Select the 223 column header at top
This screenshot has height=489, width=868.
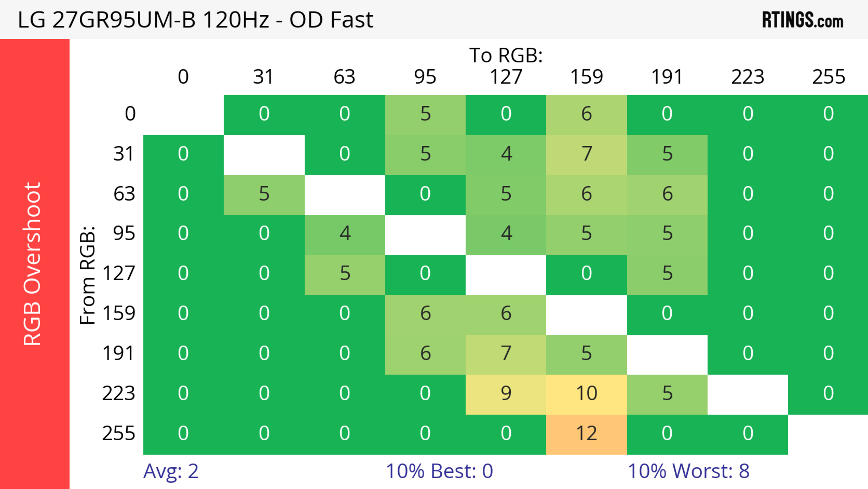click(x=747, y=77)
